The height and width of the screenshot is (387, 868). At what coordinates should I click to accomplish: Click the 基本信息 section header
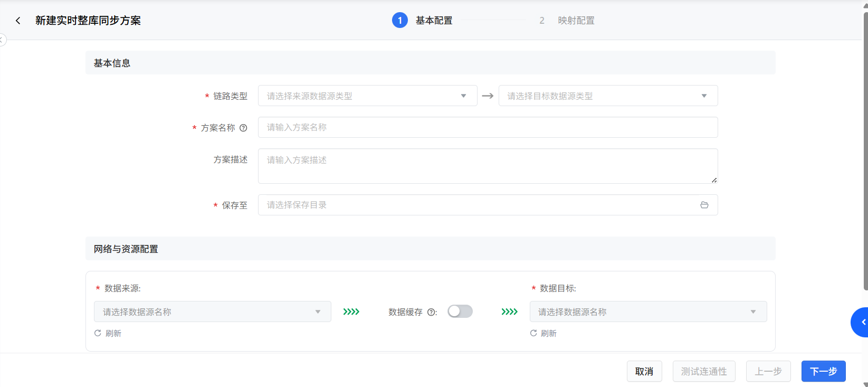[x=430, y=63]
